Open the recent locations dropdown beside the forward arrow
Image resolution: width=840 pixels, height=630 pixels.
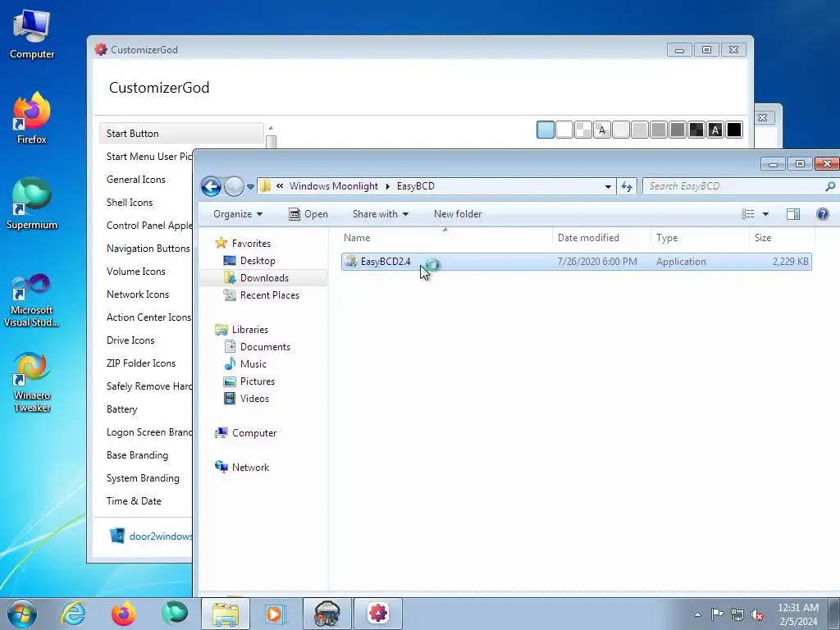[x=250, y=187]
